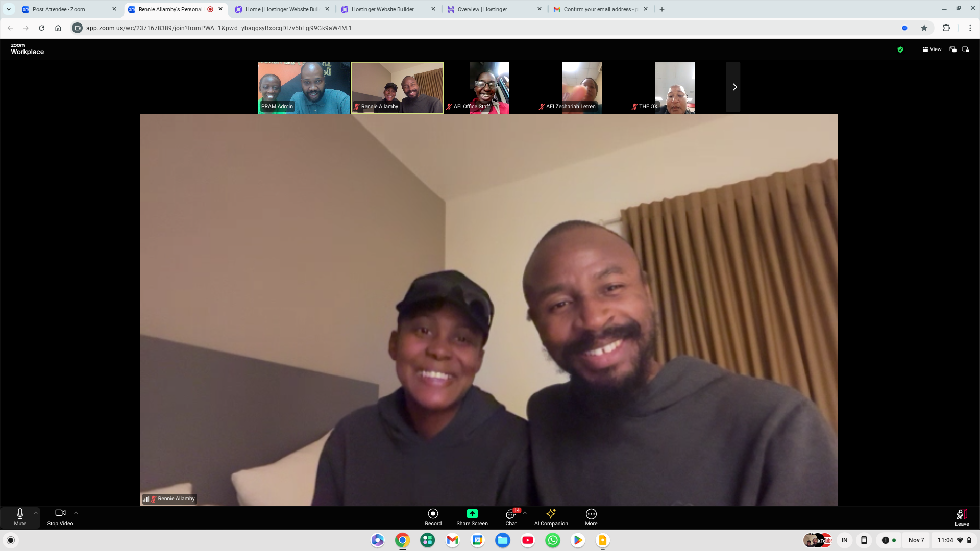Show next participants with right arrow
Image resolution: width=980 pixels, height=551 pixels.
pos(733,87)
